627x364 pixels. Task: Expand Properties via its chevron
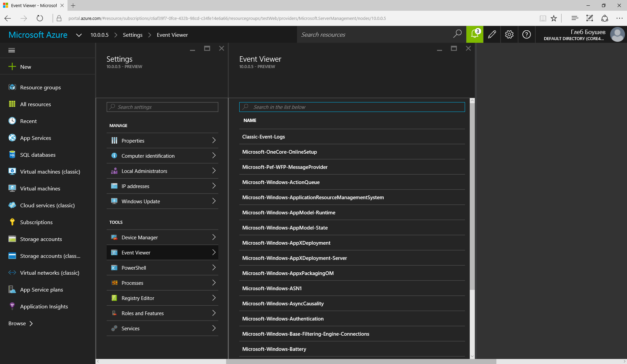(x=214, y=140)
